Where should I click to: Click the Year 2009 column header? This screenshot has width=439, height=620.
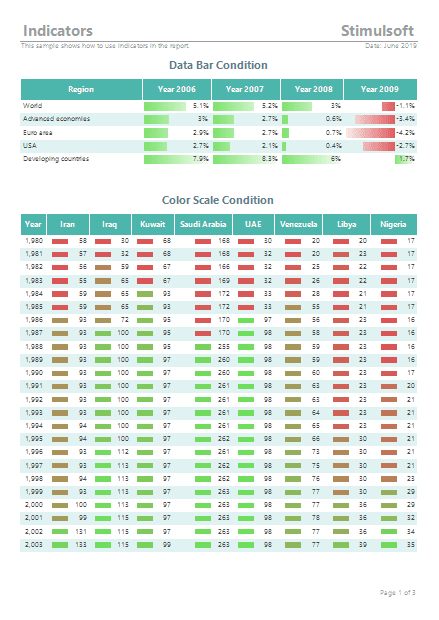[380, 89]
